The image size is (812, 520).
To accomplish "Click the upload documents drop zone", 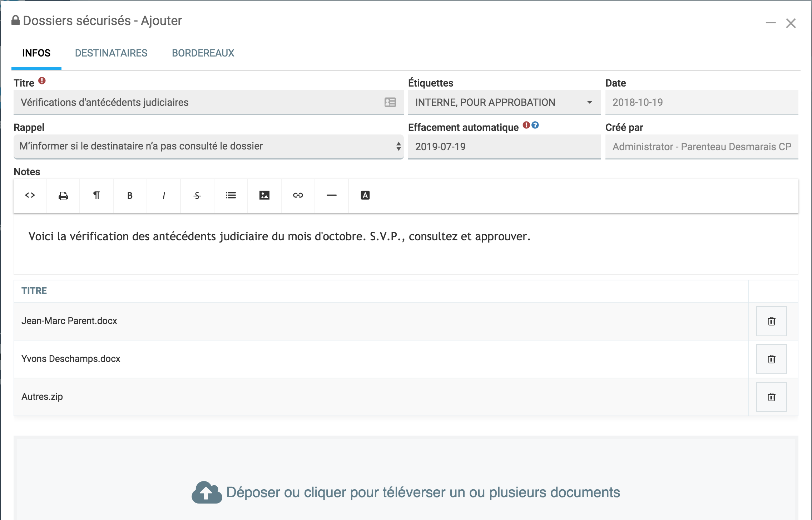I will [406, 492].
